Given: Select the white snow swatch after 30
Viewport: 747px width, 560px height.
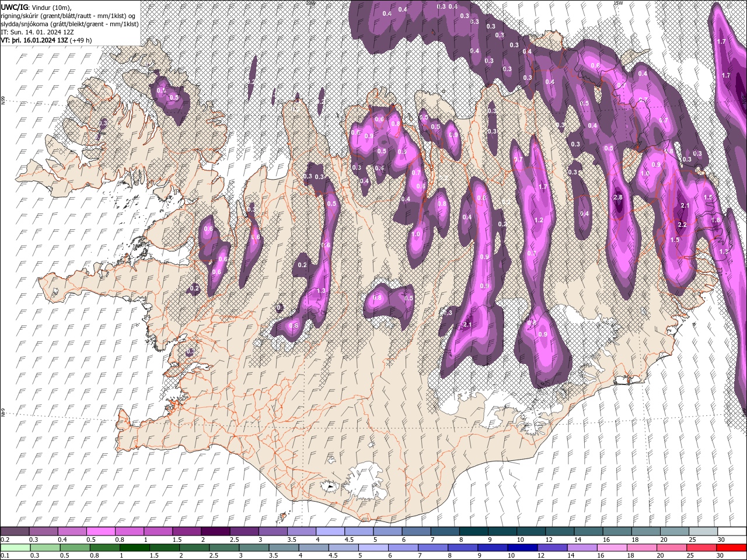Looking at the screenshot, I should 732,531.
